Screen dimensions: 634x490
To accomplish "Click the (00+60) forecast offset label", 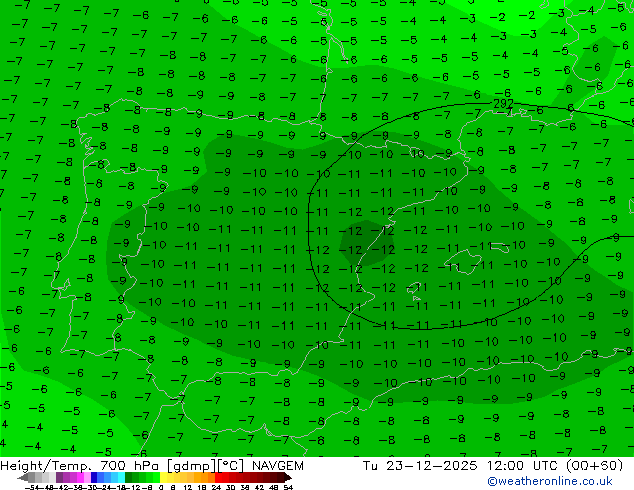I will tap(595, 466).
